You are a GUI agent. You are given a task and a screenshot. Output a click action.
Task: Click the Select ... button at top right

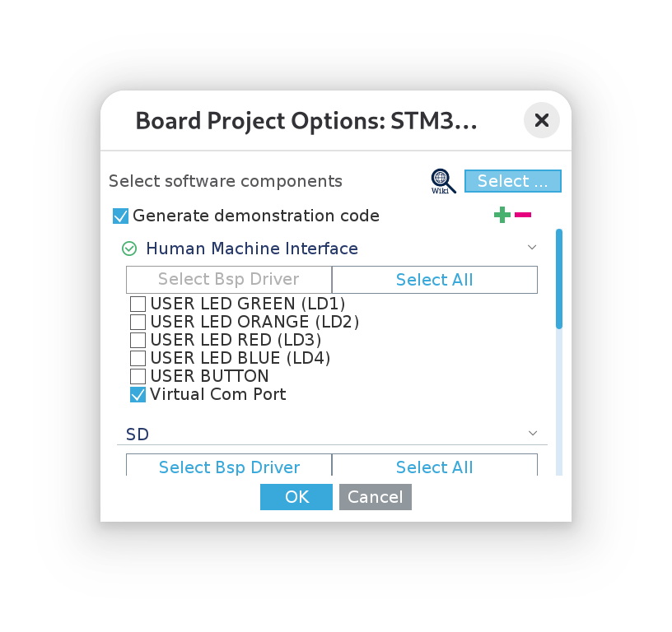point(512,181)
